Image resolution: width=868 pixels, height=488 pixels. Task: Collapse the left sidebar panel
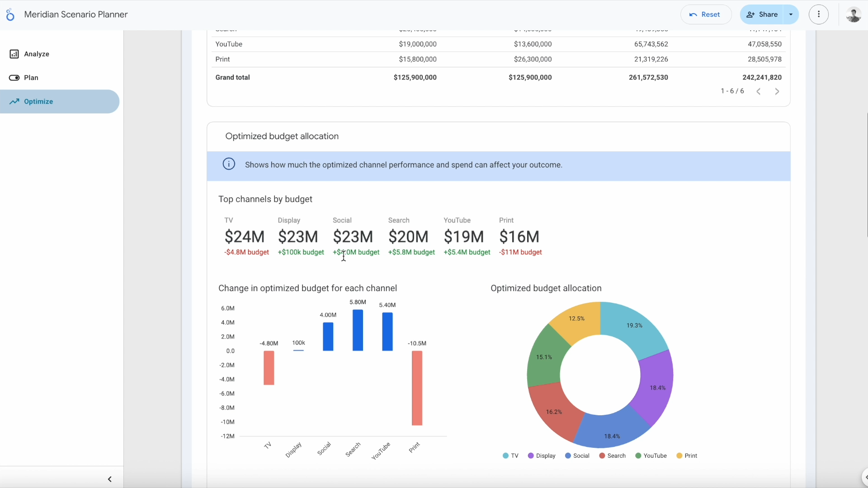pos(109,479)
